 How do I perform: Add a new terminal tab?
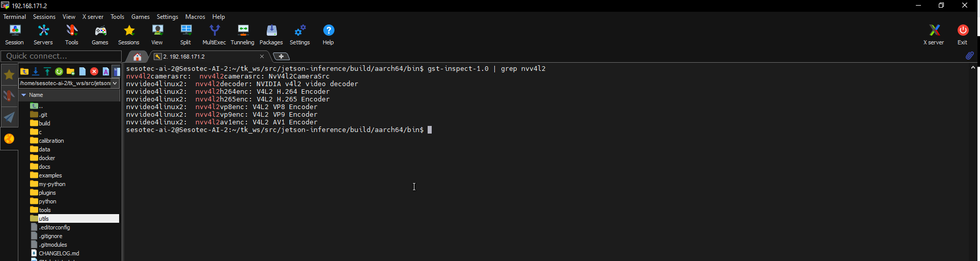[282, 57]
